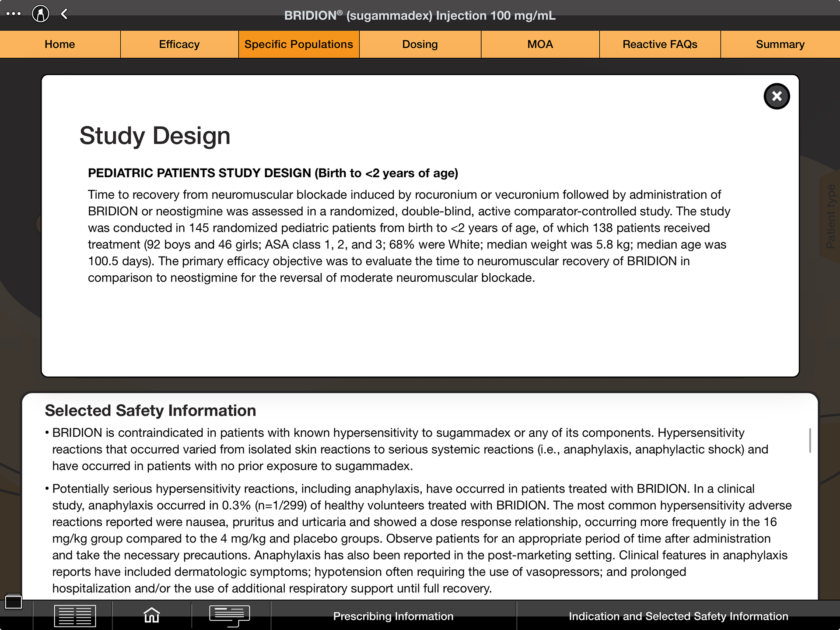
Task: Open the Home tab
Action: pos(60,44)
